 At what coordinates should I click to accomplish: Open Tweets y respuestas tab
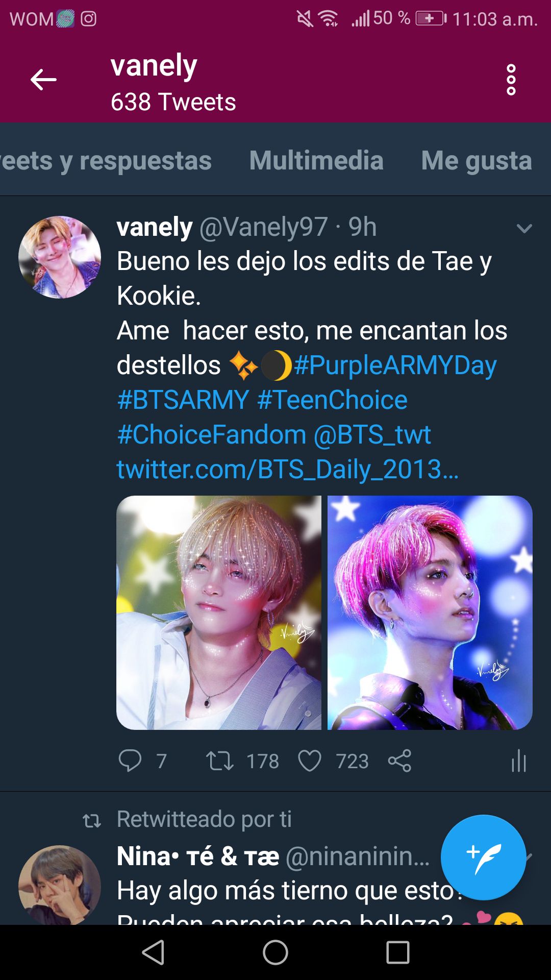coord(106,160)
